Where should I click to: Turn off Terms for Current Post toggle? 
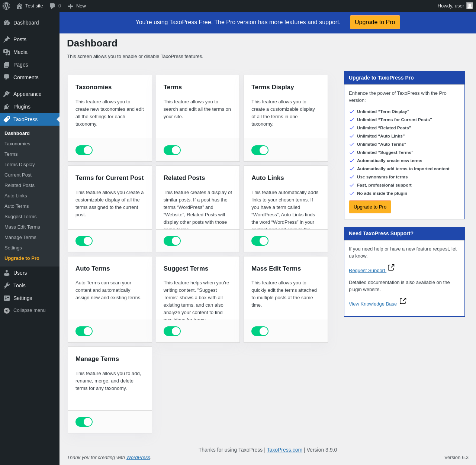(x=84, y=241)
